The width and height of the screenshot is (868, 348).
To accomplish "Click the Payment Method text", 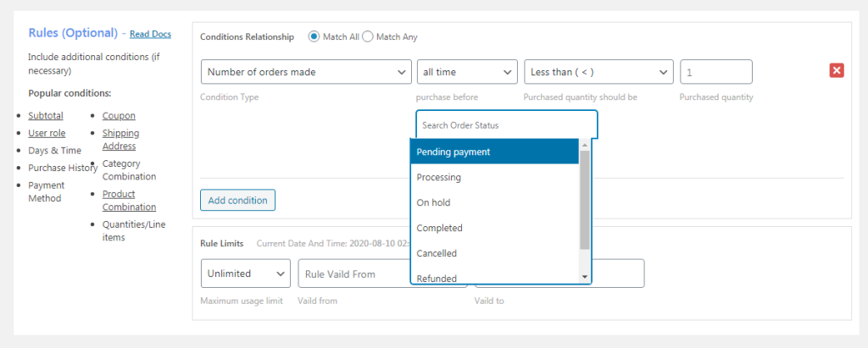I will coord(47,191).
